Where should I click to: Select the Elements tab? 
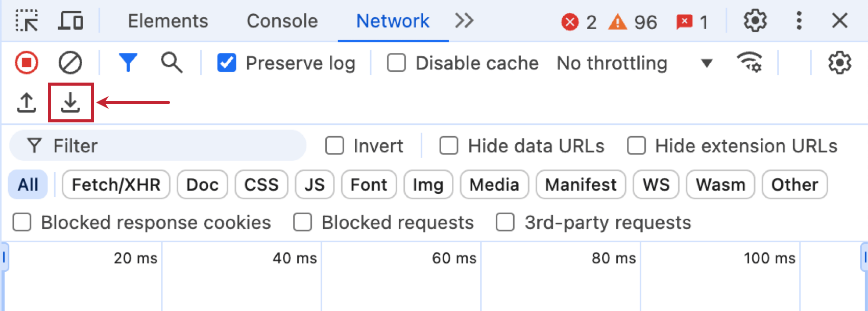pyautogui.click(x=168, y=20)
